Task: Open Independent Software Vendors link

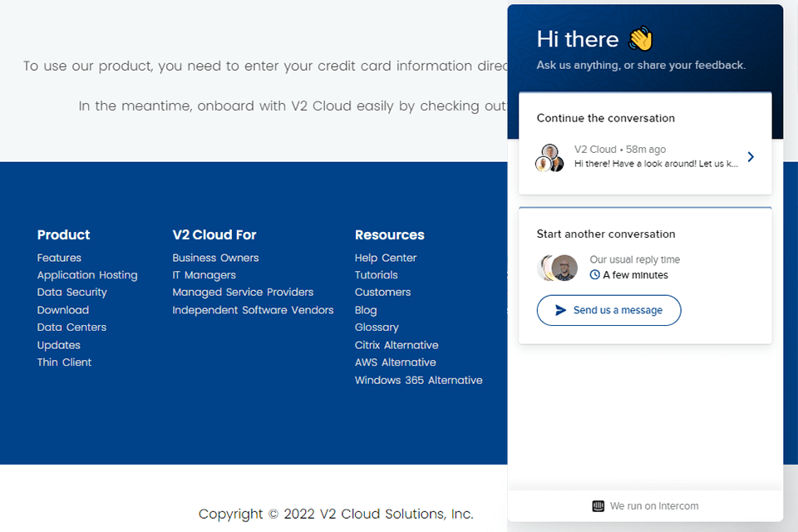Action: click(253, 310)
